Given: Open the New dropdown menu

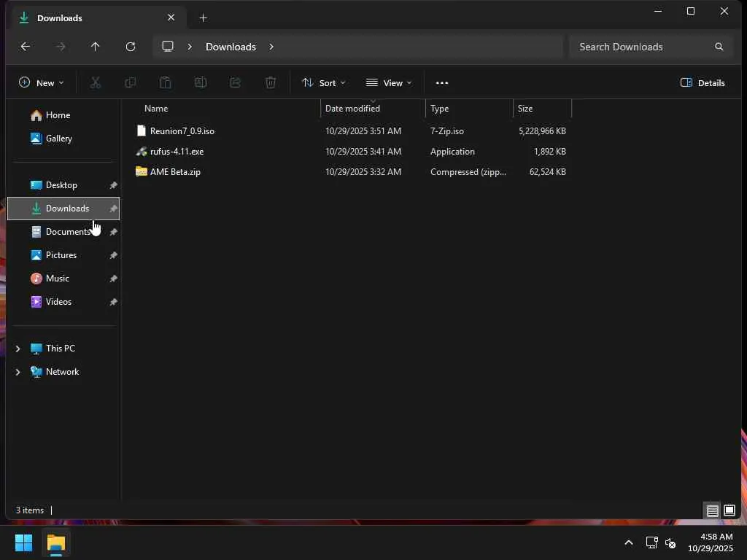Looking at the screenshot, I should pyautogui.click(x=41, y=83).
